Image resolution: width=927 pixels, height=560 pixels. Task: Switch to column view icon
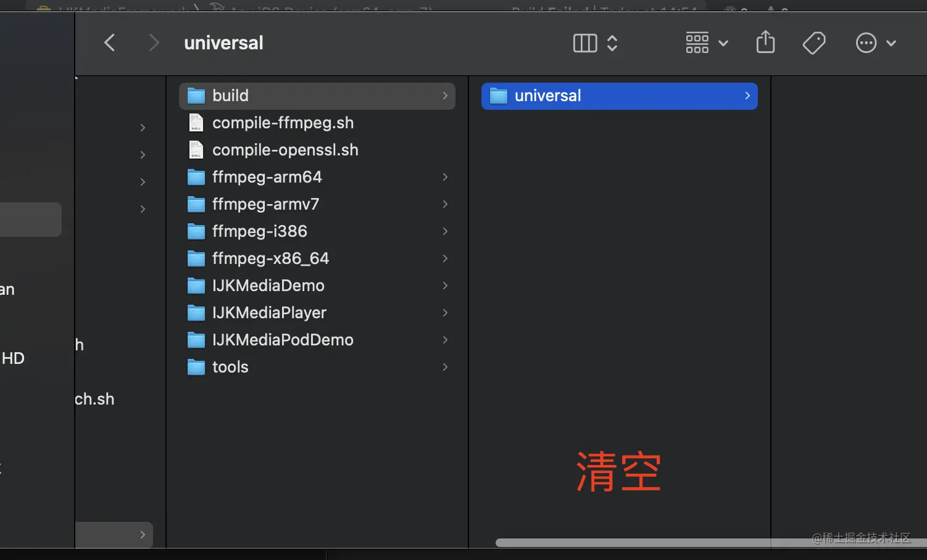[584, 43]
